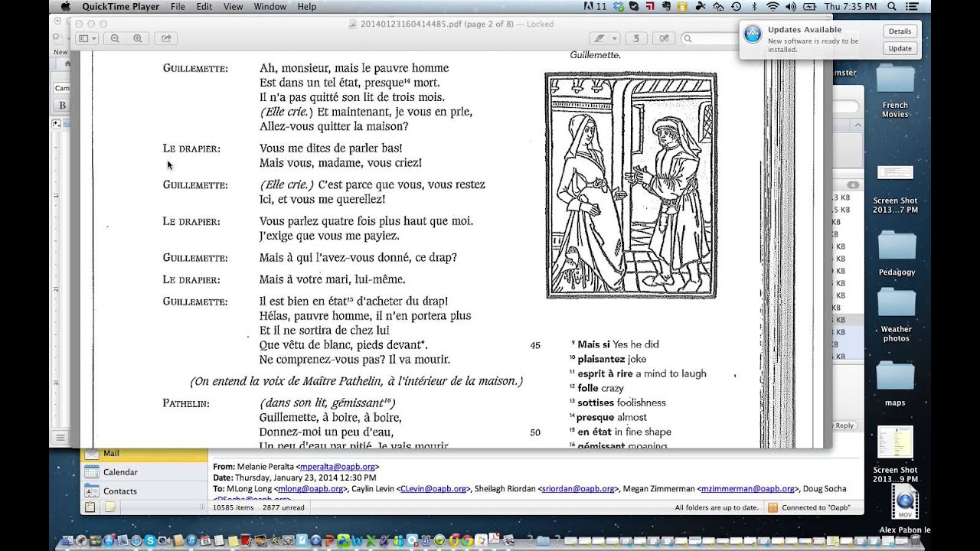Click 'Connected to Oapb' status indicator

coord(810,507)
